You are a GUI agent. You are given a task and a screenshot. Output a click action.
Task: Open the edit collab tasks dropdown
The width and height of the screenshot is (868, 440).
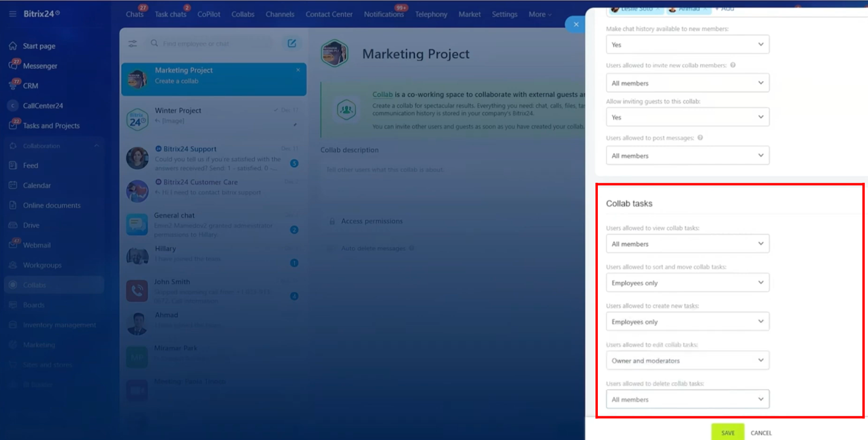click(x=687, y=361)
